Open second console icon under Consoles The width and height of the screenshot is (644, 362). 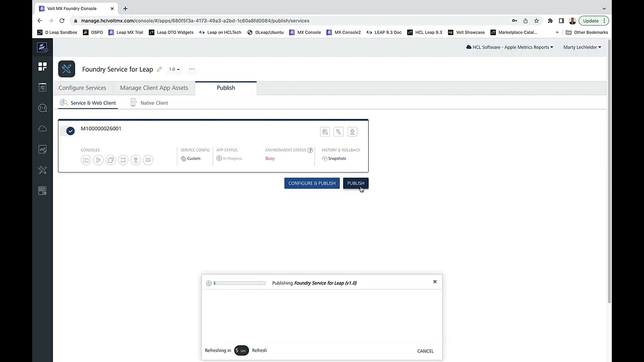[98, 160]
